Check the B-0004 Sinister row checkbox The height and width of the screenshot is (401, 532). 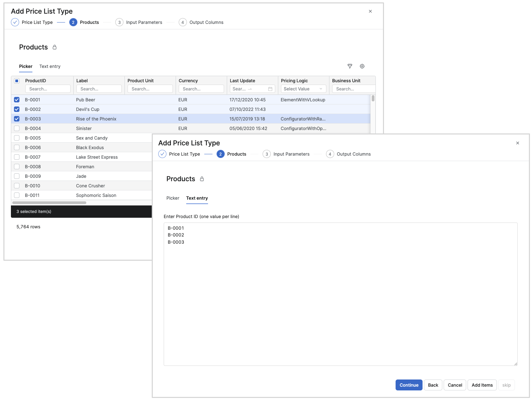pyautogui.click(x=17, y=128)
